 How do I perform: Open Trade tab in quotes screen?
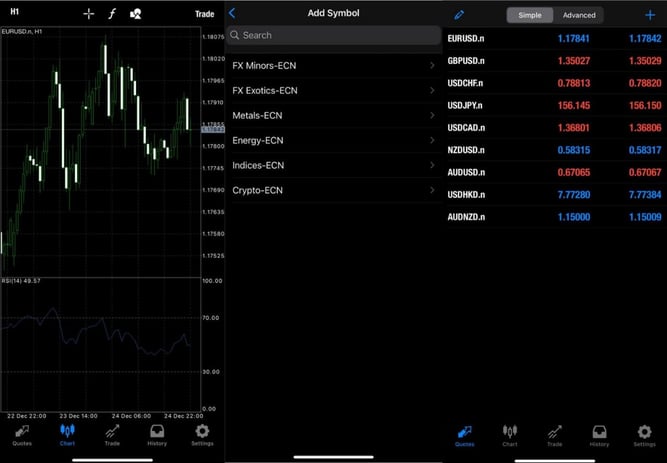coord(554,436)
